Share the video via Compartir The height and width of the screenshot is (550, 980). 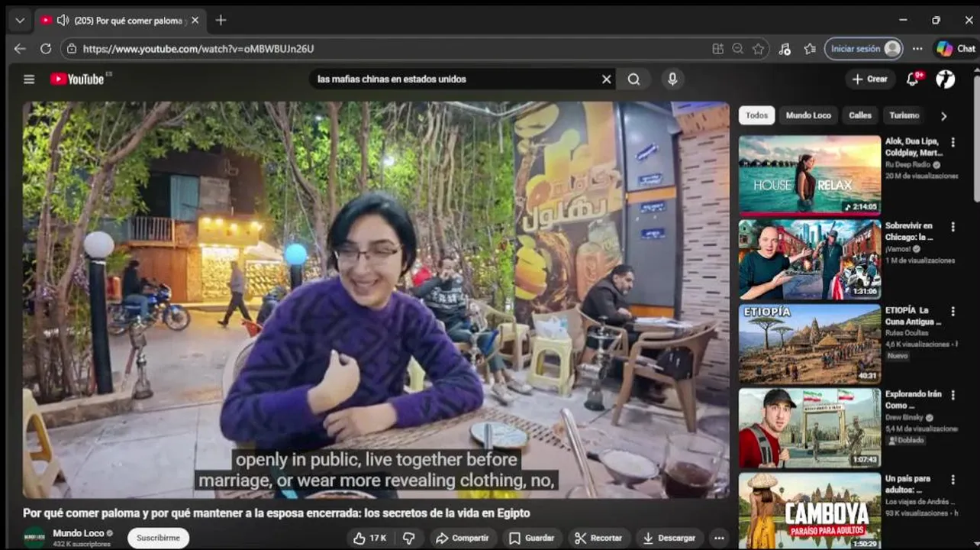click(x=463, y=538)
